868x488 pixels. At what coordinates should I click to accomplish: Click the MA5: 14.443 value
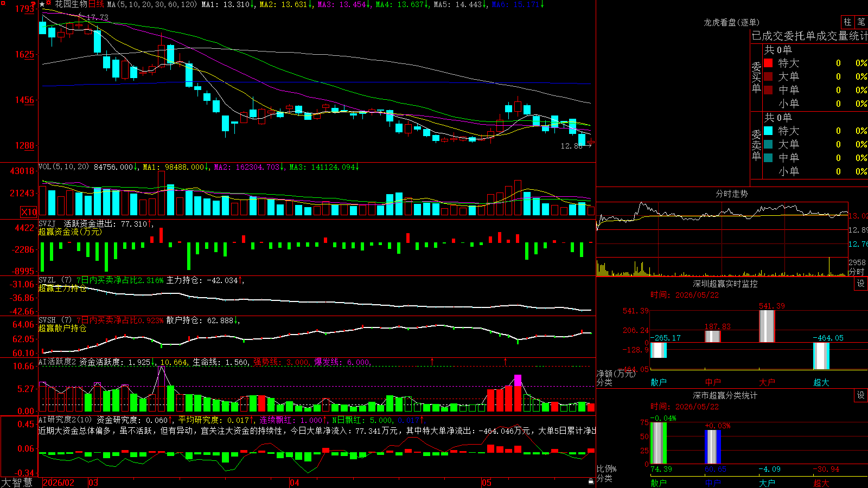(460, 4)
